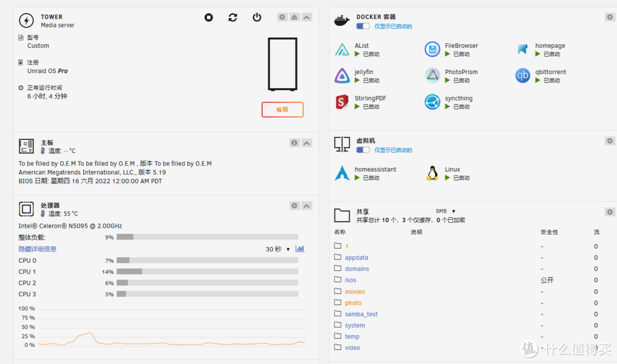Click the reboot server icon

(233, 17)
